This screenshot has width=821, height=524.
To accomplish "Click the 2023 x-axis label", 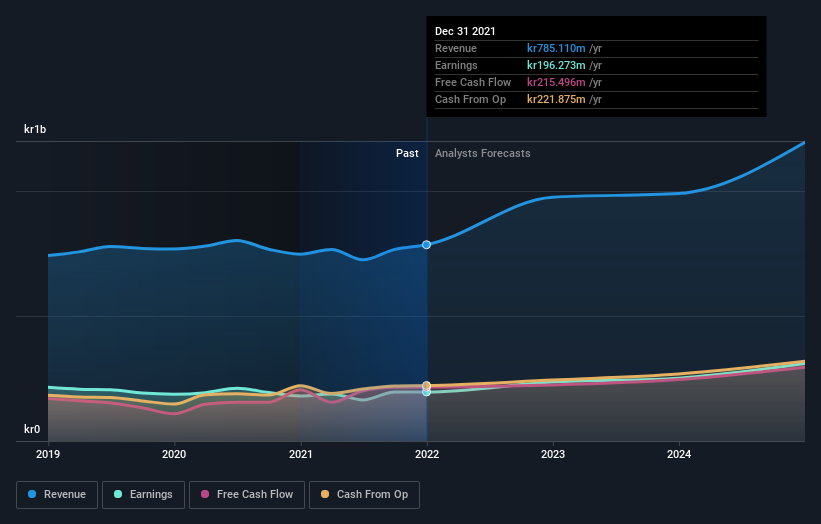I will point(553,454).
